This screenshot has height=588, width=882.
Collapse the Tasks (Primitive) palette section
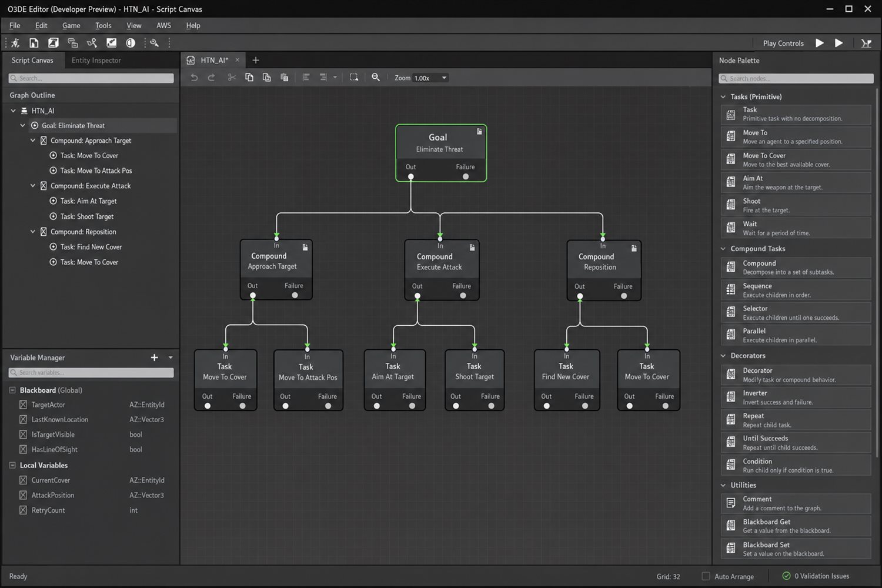(x=723, y=97)
